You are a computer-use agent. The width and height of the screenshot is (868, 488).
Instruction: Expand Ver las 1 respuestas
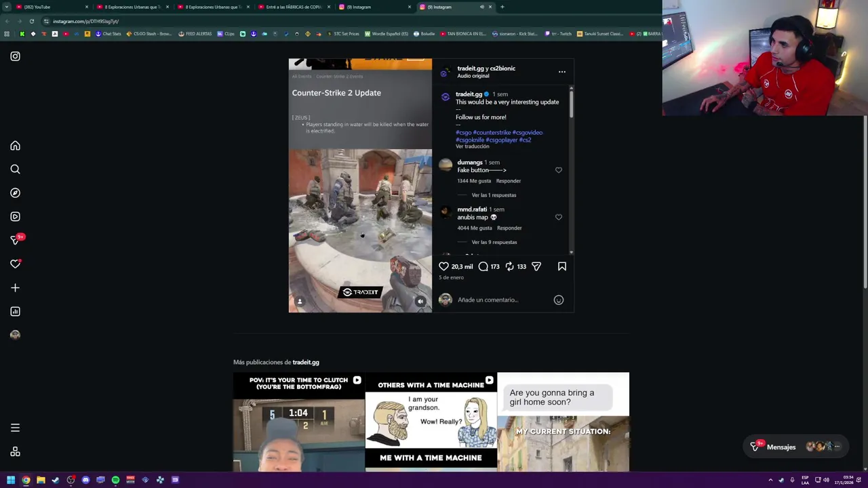pos(494,195)
